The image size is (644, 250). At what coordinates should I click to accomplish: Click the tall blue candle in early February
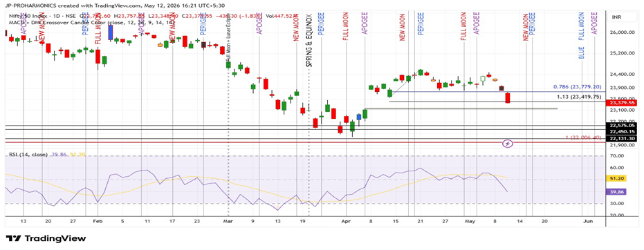111,32
